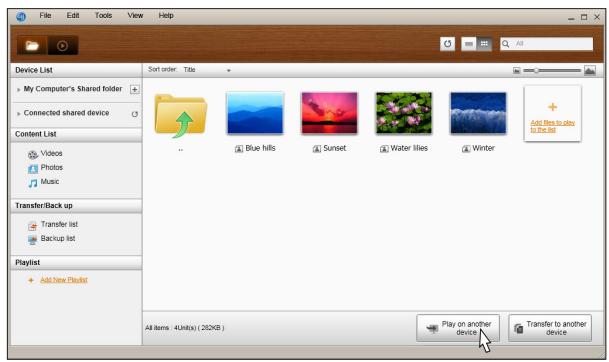Open Music in Content List
Viewport: 609px width, 362px height.
coord(50,181)
